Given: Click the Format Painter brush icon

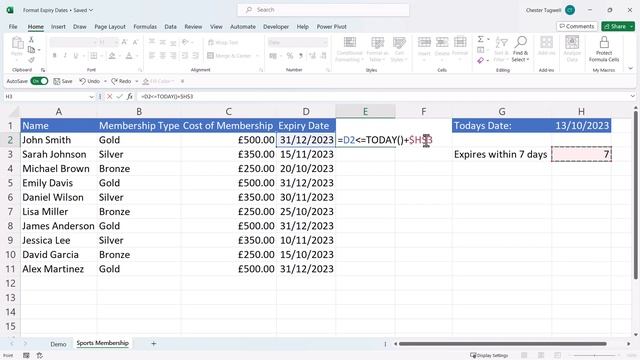Looking at the screenshot, I should coord(31,60).
